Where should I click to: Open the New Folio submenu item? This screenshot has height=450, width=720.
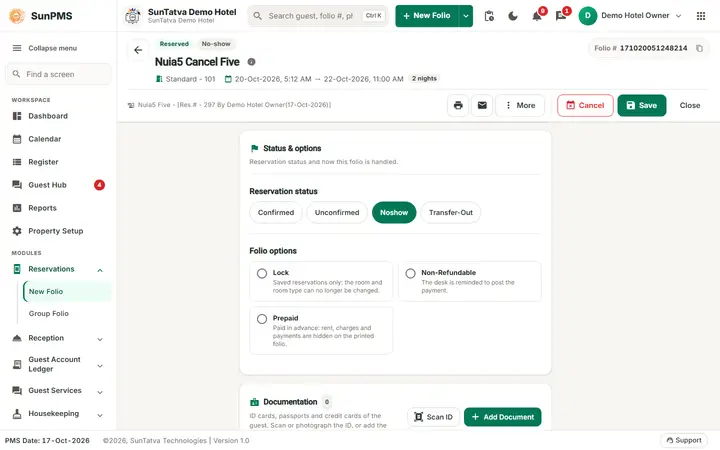tap(67, 292)
